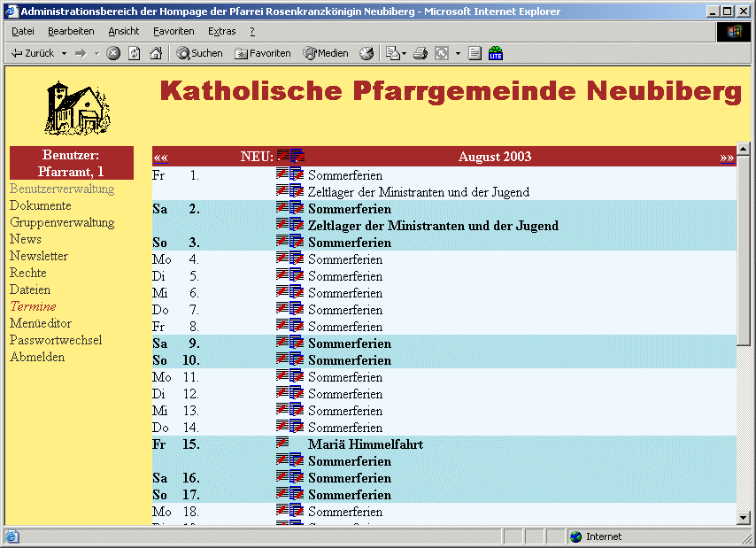
Task: Edit Sommerferien entry on Sa 2.
Action: point(282,207)
